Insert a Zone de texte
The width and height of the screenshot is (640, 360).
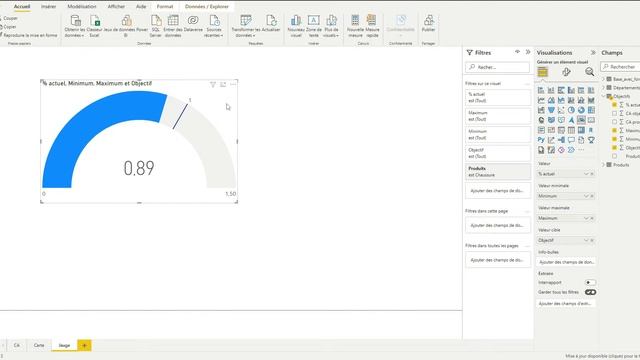click(x=313, y=26)
